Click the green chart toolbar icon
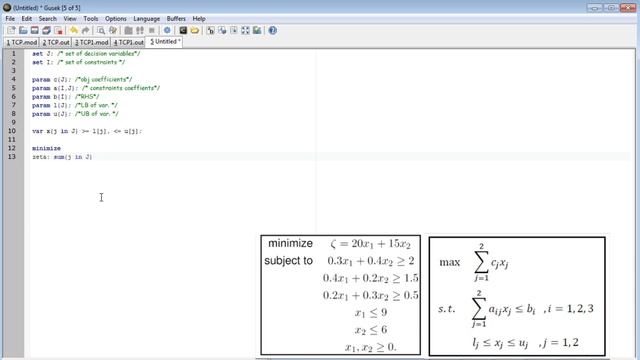640x360 pixels. click(x=257, y=30)
